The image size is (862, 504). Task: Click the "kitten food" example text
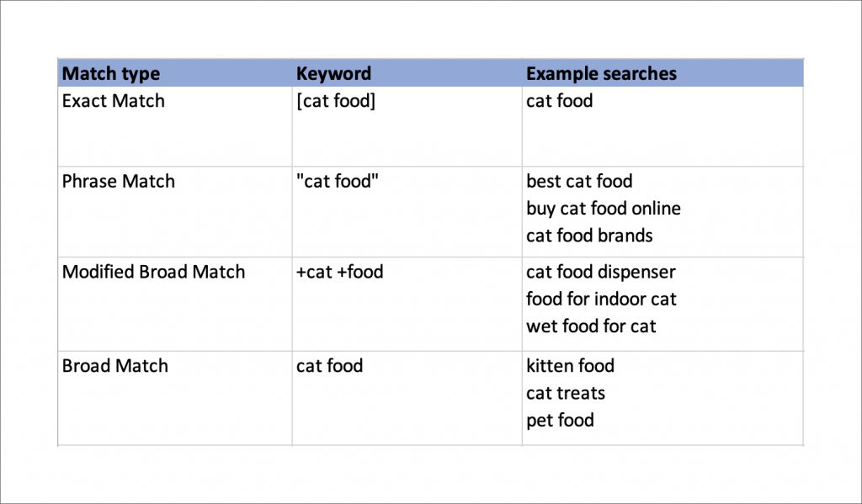click(x=571, y=366)
